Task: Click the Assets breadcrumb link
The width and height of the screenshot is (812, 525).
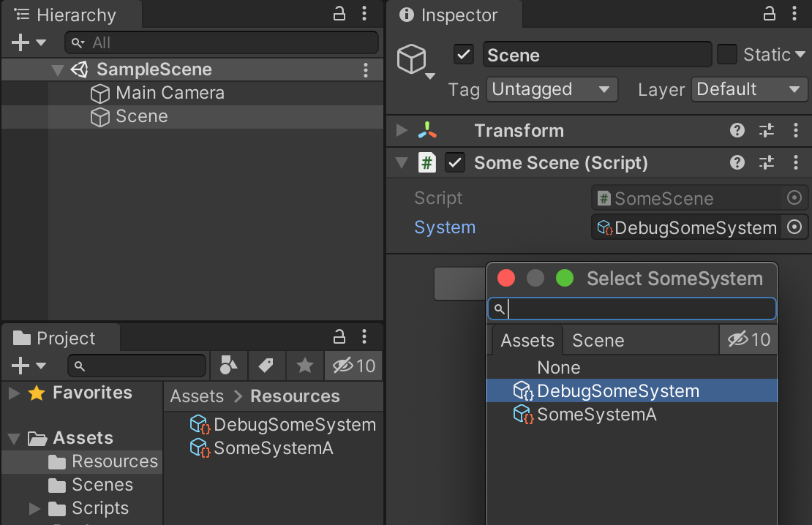Action: (196, 396)
